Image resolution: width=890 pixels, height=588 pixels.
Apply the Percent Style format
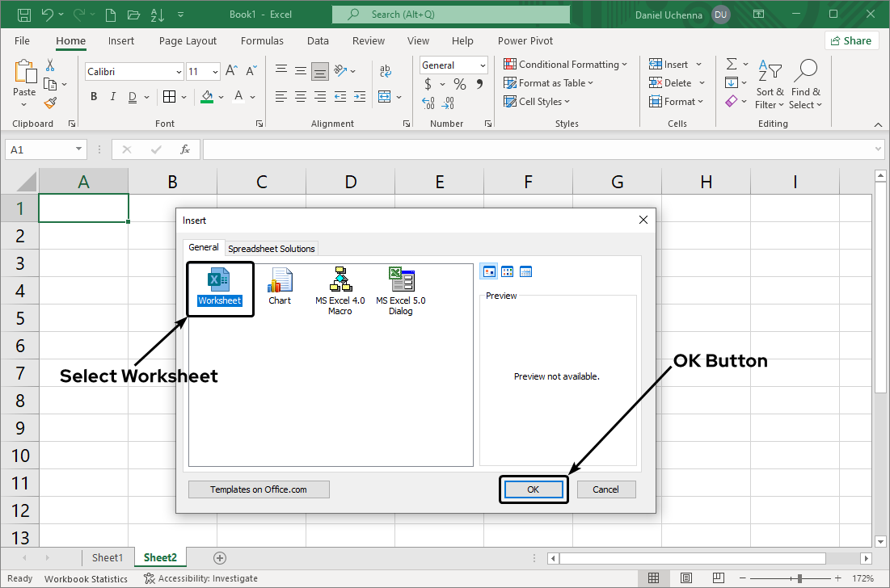458,83
